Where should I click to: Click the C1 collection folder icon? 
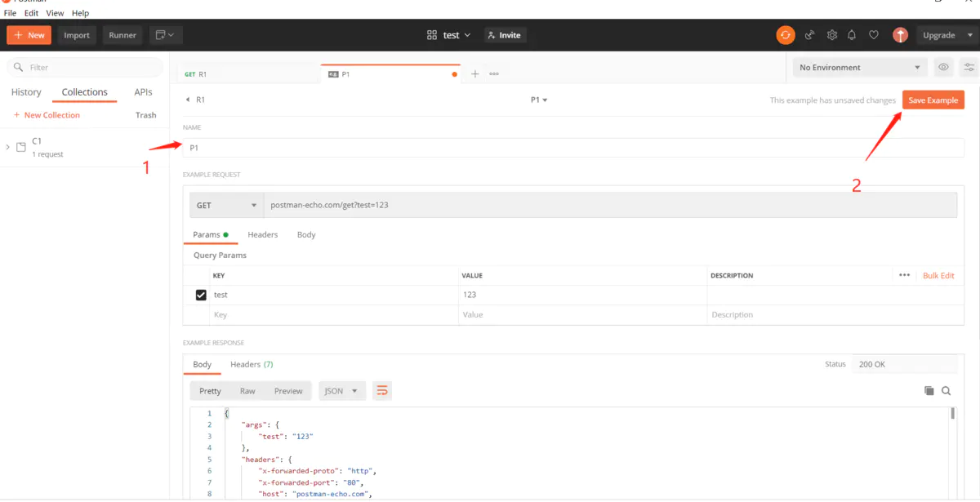tap(21, 147)
